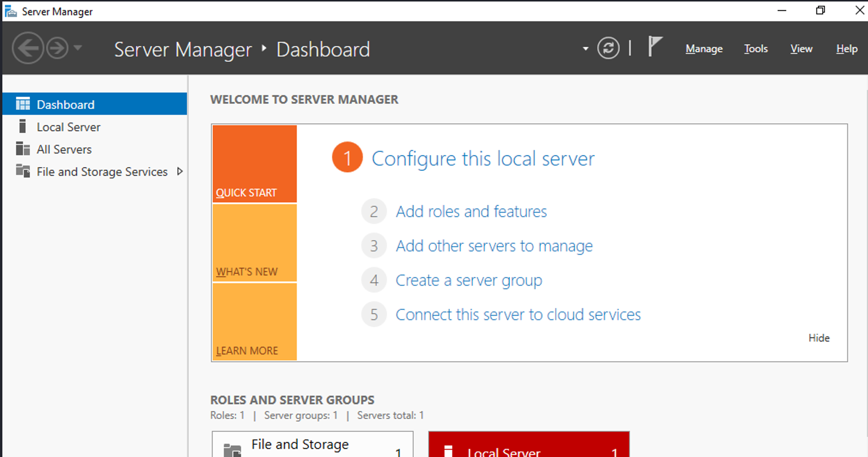
Task: Hide the welcome tile
Action: tap(819, 338)
